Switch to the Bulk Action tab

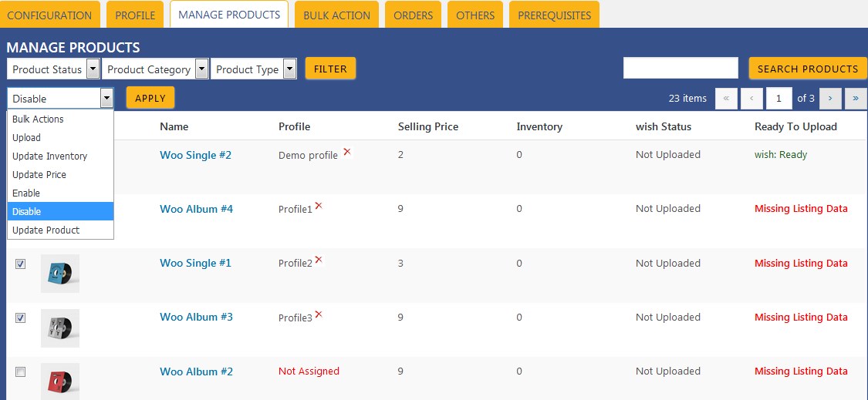(x=336, y=15)
